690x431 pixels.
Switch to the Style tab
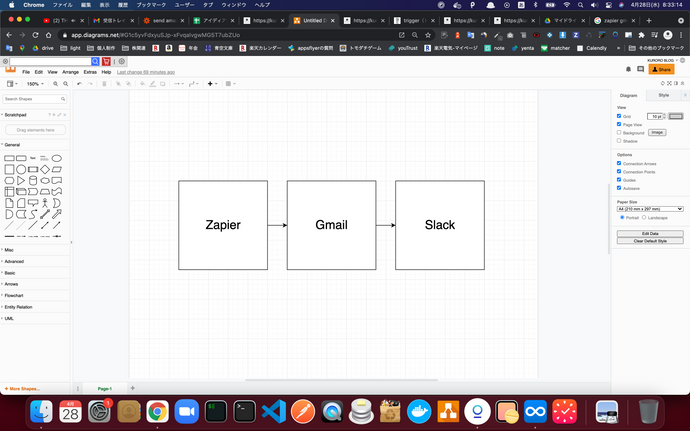tap(664, 95)
